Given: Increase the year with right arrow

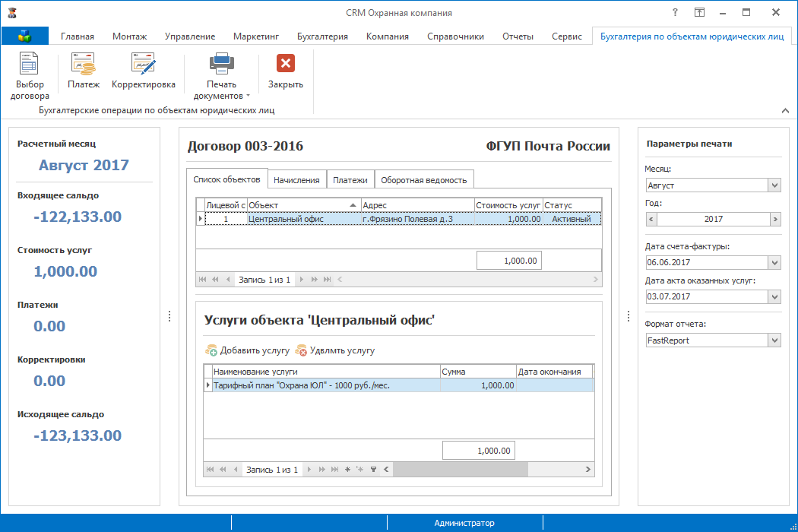Looking at the screenshot, I should [775, 219].
